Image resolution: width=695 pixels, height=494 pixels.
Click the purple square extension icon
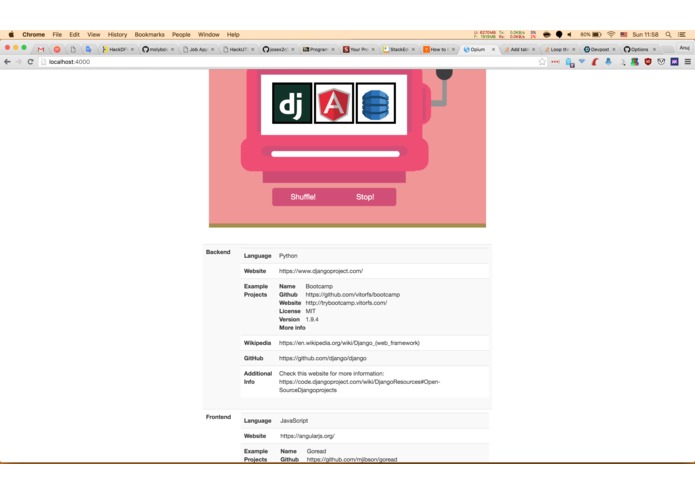click(x=675, y=62)
